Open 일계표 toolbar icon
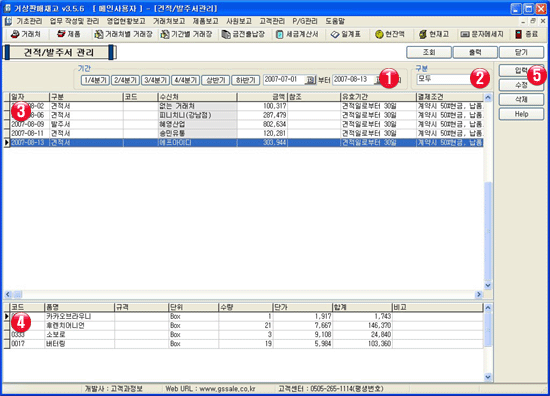The image size is (550, 396). tap(346, 34)
